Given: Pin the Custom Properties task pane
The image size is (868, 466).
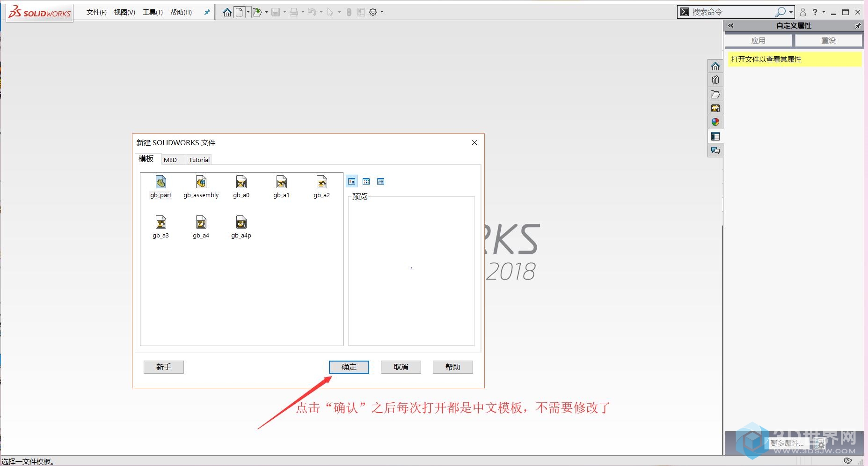Looking at the screenshot, I should pyautogui.click(x=858, y=26).
